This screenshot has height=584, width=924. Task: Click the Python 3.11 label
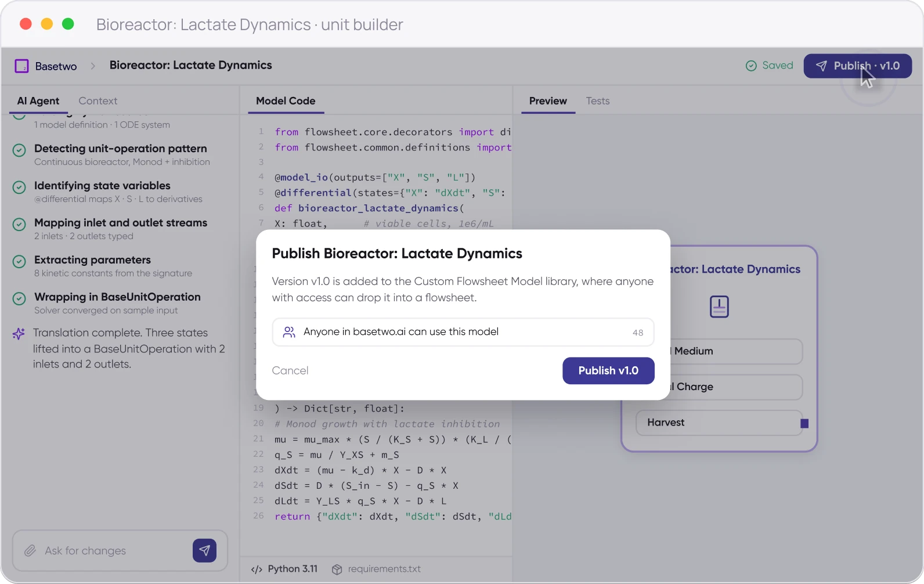pyautogui.click(x=293, y=569)
